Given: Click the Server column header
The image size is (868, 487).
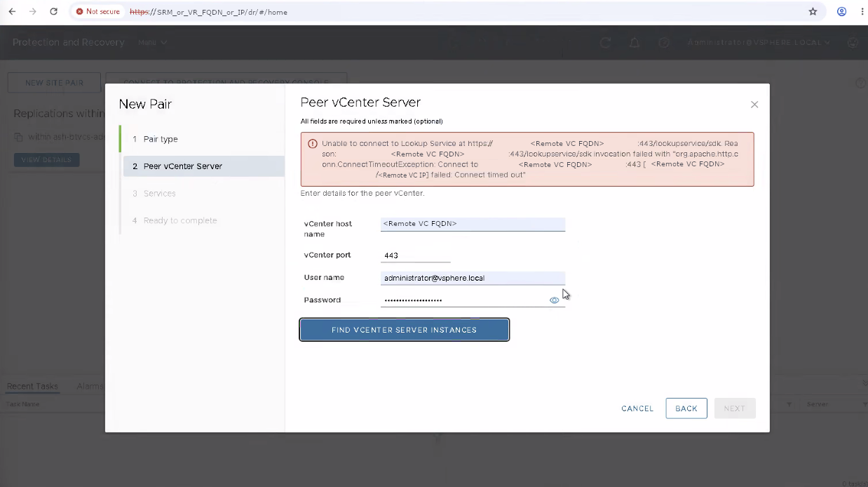Looking at the screenshot, I should [x=818, y=404].
